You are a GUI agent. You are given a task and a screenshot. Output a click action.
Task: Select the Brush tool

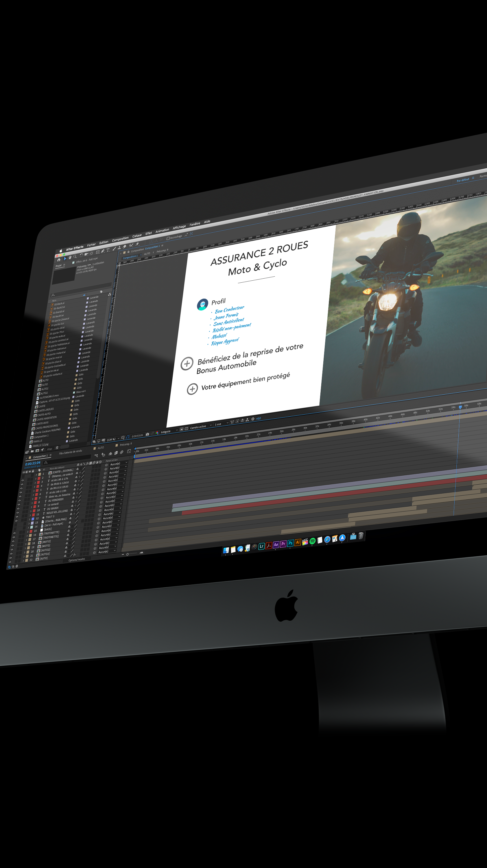click(x=114, y=249)
